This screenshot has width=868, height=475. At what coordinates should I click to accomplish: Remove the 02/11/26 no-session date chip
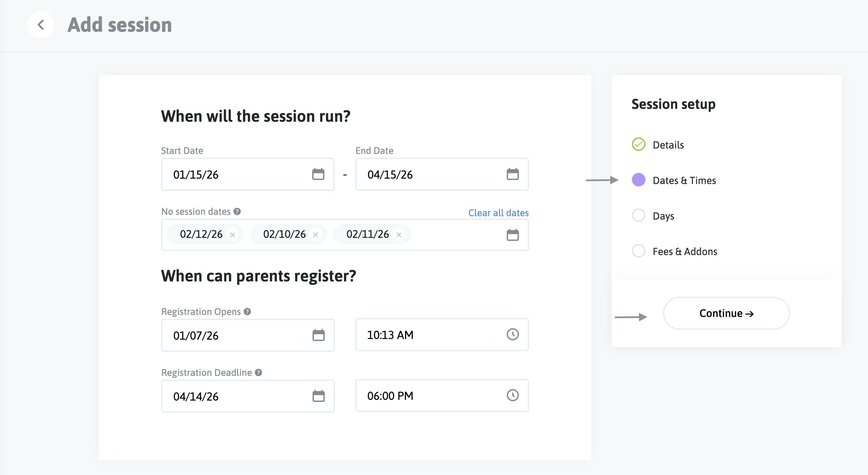[x=399, y=235]
